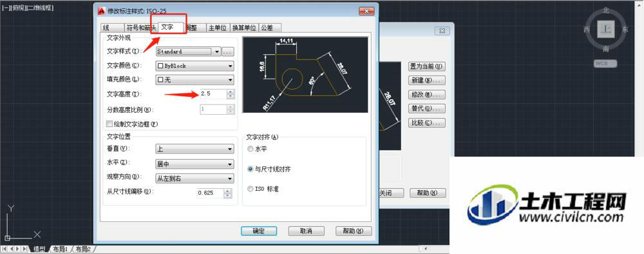Close the back style manager window
Screen dimensions: 644x254
coord(442,31)
